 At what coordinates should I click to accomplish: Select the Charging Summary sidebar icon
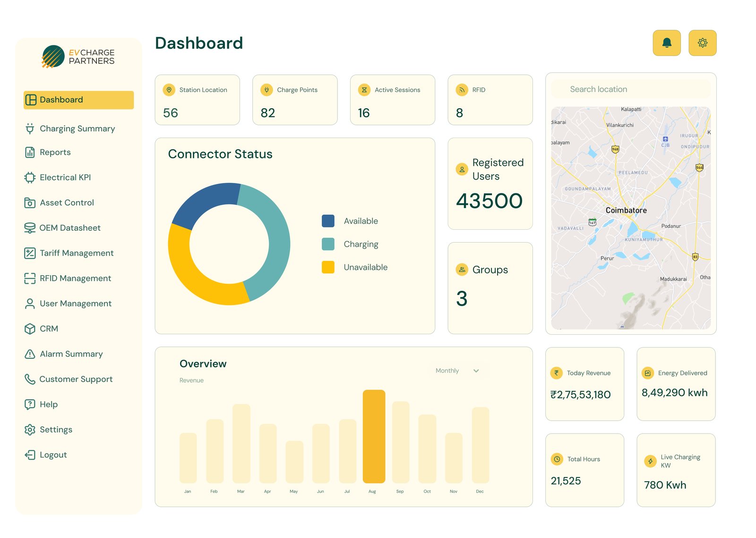pyautogui.click(x=30, y=129)
